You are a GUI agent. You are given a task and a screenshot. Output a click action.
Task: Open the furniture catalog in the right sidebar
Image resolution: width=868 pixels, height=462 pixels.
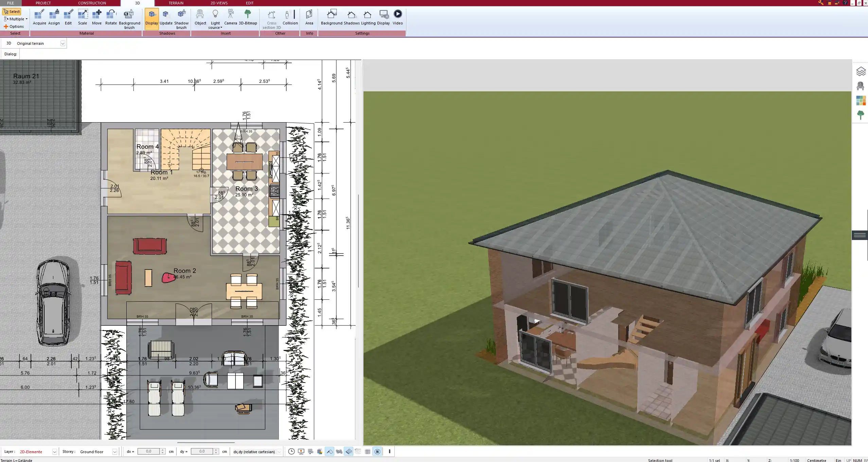click(861, 86)
